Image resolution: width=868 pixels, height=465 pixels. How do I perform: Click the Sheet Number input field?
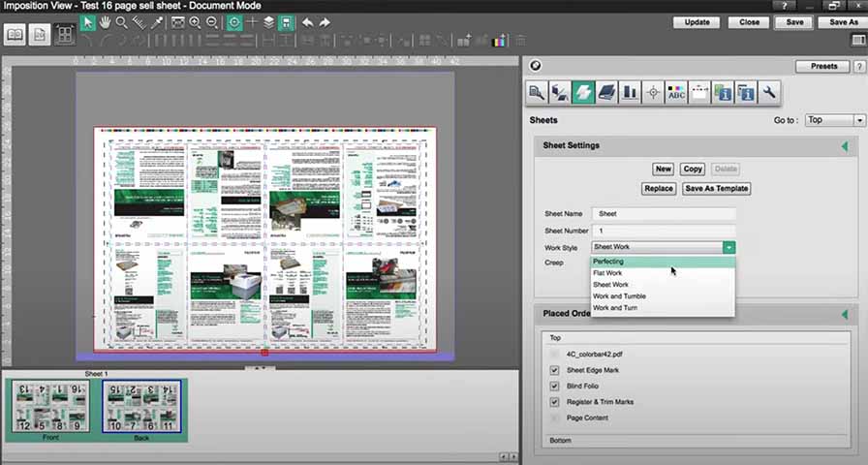click(664, 231)
